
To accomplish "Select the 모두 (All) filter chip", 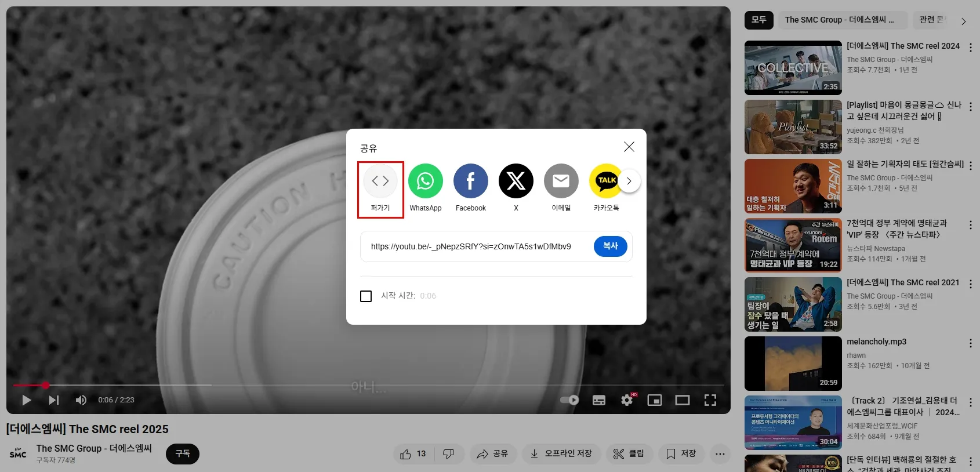I will 759,20.
